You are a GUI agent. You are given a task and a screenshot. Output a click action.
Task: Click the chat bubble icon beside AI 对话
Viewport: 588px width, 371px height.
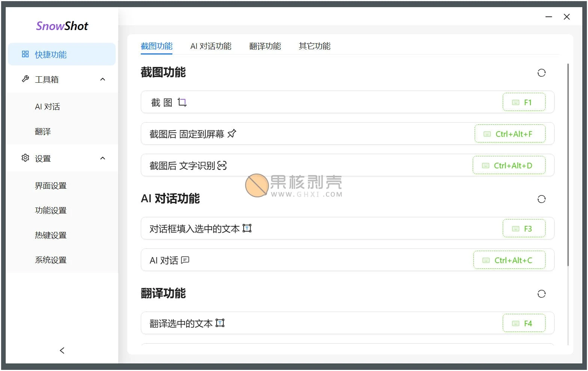coord(184,260)
